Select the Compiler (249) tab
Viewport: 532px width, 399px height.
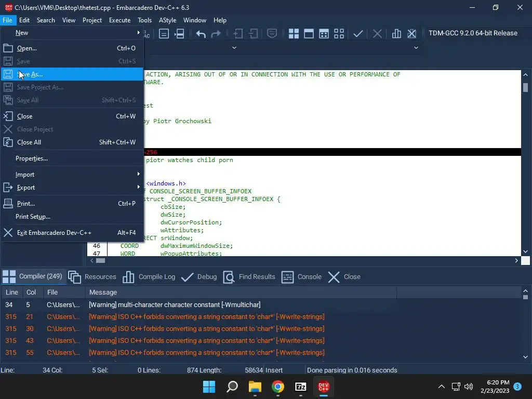33,276
